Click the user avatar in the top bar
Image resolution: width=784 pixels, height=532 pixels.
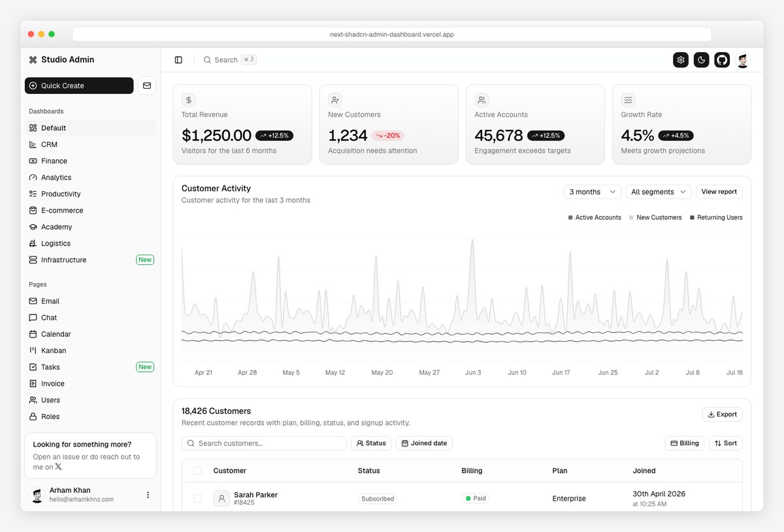point(742,60)
